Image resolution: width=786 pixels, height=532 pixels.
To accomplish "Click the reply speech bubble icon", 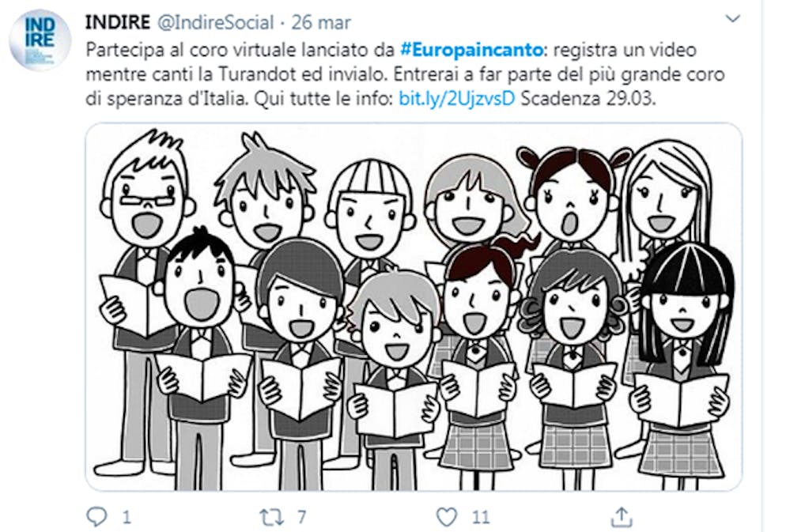I will [x=96, y=516].
